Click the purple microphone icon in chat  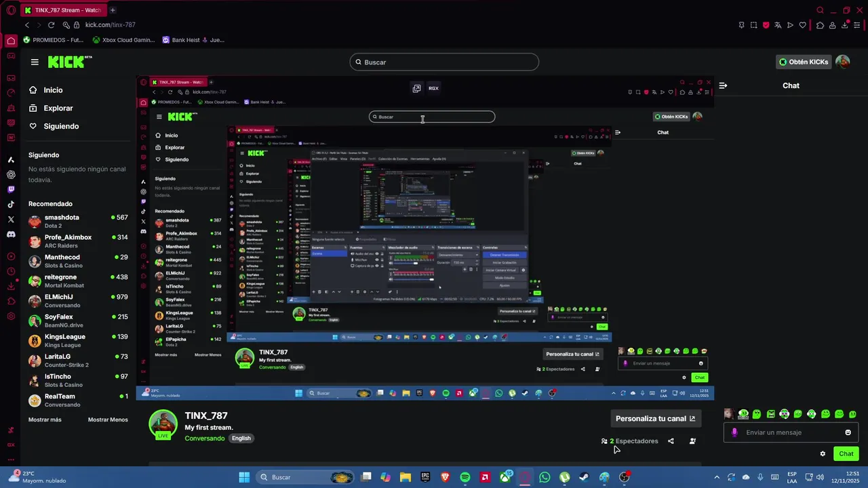(x=734, y=432)
